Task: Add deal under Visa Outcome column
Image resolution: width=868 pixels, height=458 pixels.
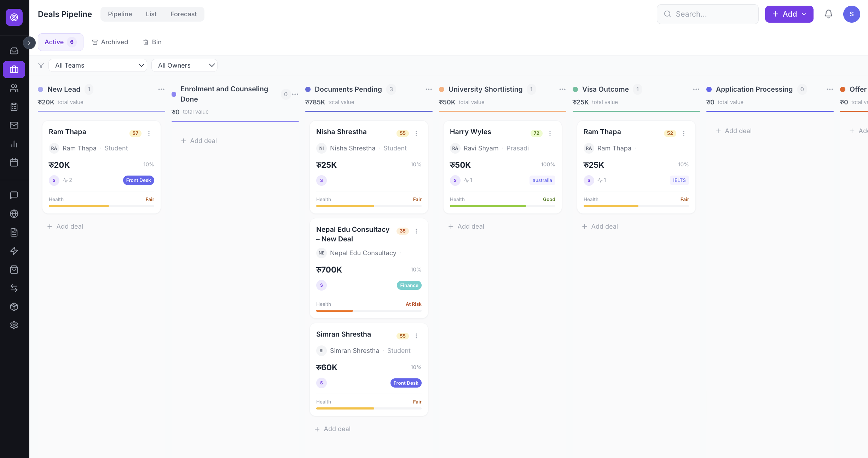Action: 600,227
